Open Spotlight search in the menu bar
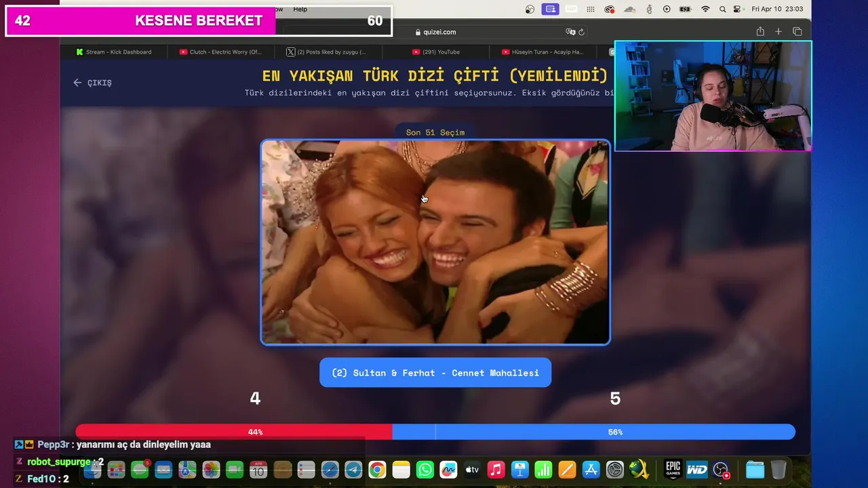 [722, 9]
